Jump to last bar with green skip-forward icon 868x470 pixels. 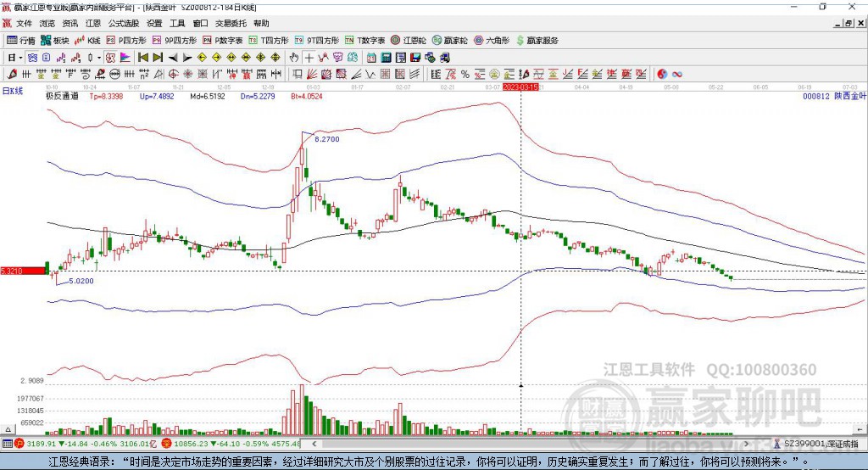(x=158, y=58)
